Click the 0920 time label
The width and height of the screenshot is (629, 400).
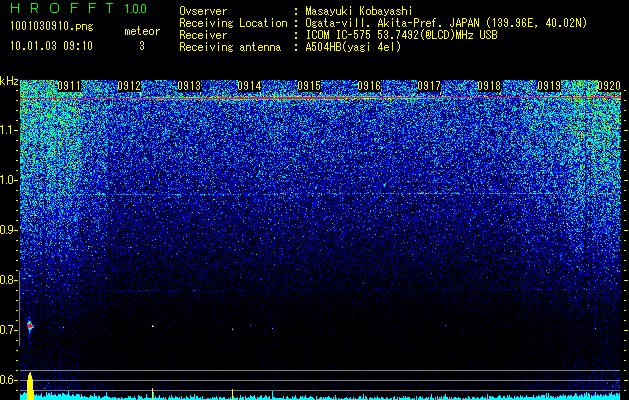click(609, 86)
